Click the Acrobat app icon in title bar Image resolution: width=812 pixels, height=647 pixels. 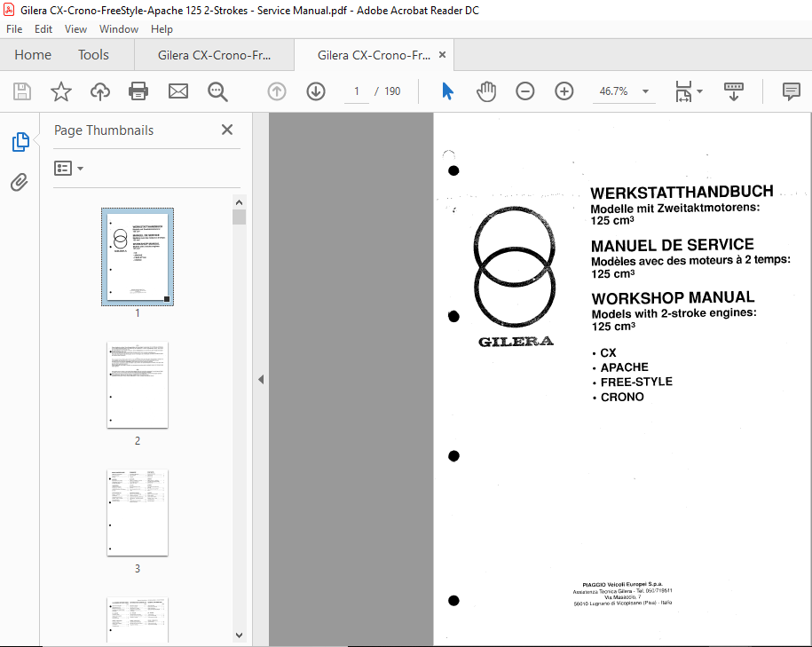pyautogui.click(x=9, y=10)
